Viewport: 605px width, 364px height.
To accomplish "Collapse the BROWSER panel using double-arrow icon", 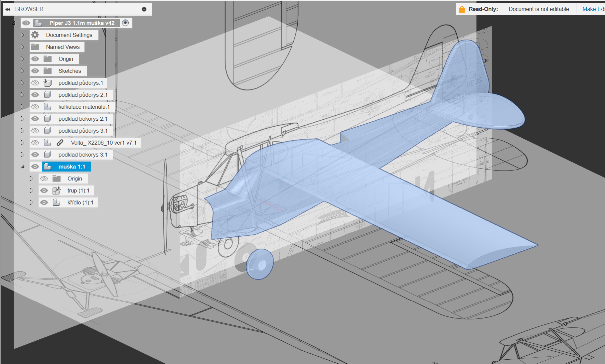I will point(8,9).
